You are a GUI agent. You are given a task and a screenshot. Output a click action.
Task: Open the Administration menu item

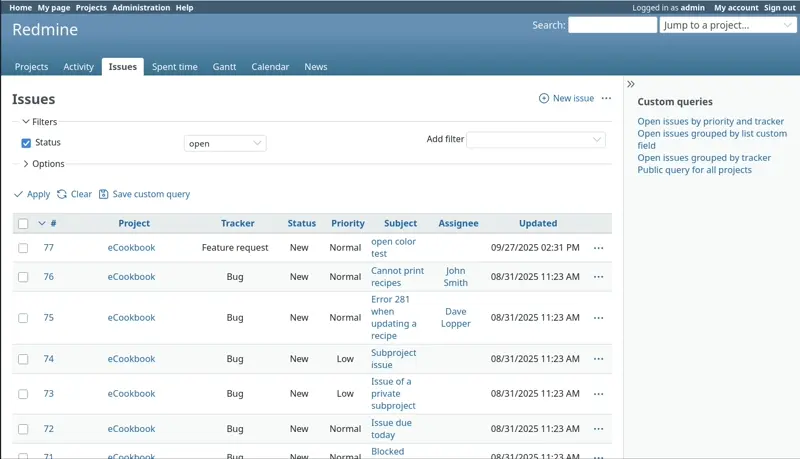point(141,7)
